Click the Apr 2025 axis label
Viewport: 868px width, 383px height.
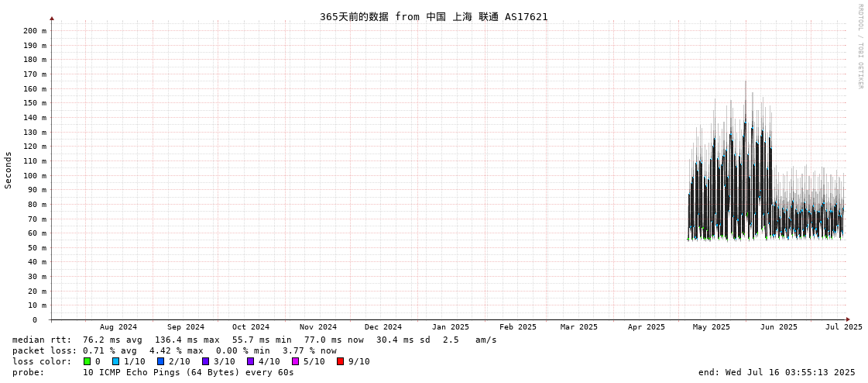click(x=647, y=327)
